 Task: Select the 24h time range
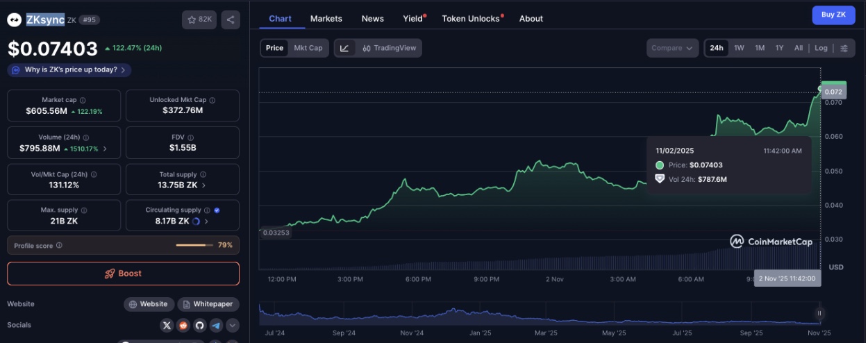(716, 48)
